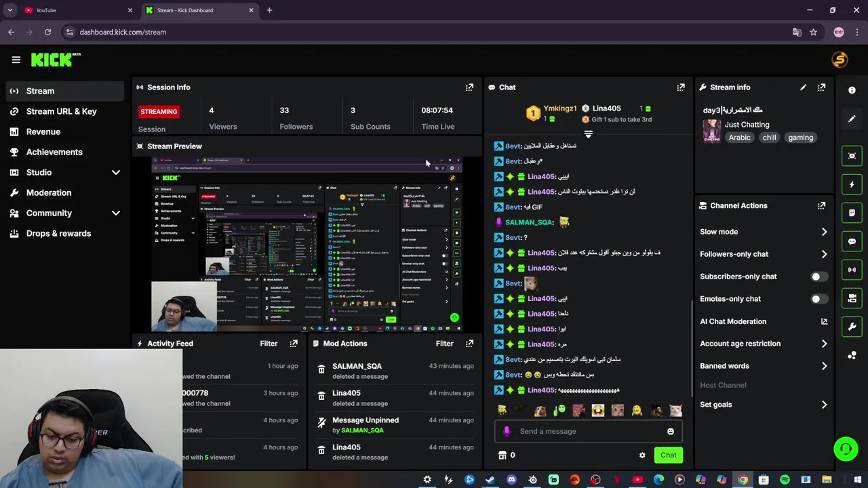Image resolution: width=868 pixels, height=488 pixels.
Task: Click trash icon next to SALMAN_SQA deleted message
Action: coord(321,369)
